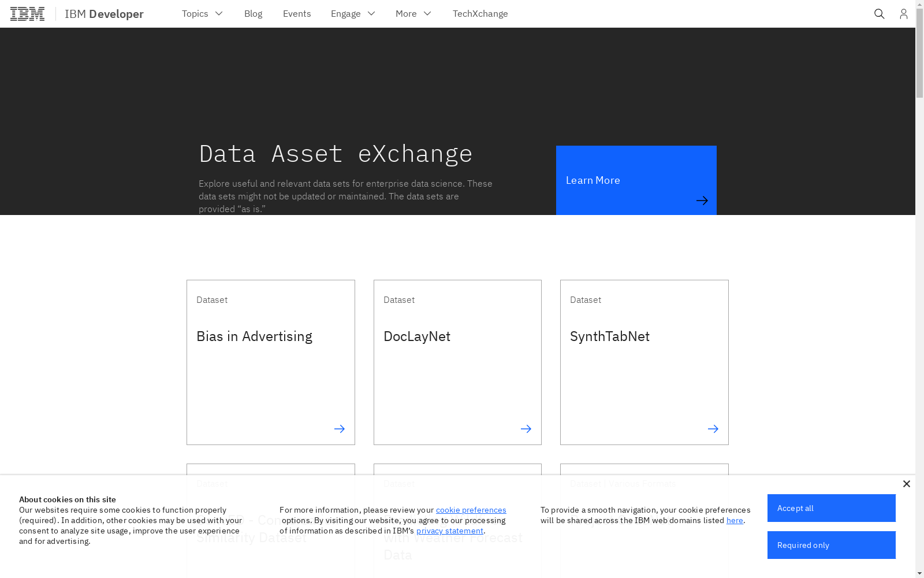Screen dimensions: 924x578
Task: Choose Required only cookies
Action: (832, 545)
